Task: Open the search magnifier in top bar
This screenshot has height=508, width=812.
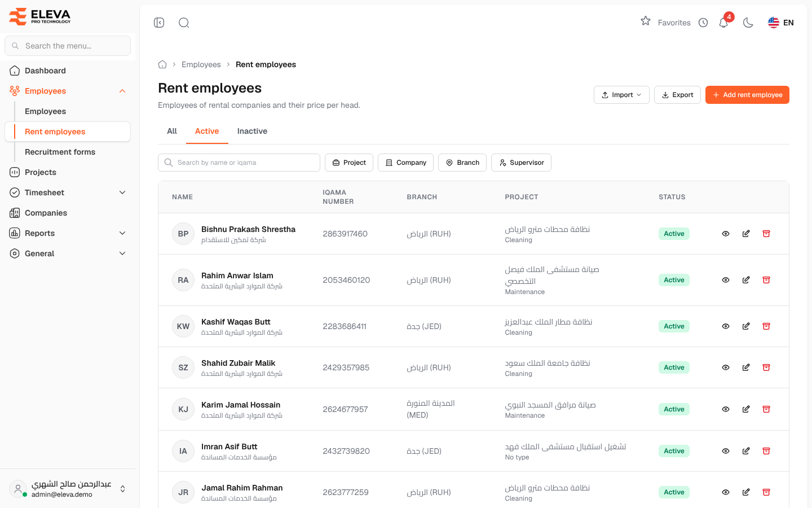Action: tap(184, 23)
